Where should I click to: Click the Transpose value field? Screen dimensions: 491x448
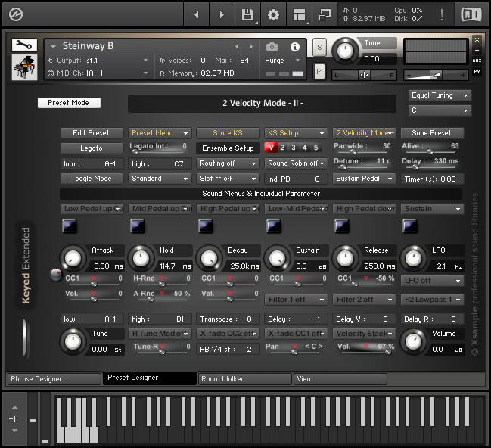click(x=228, y=319)
